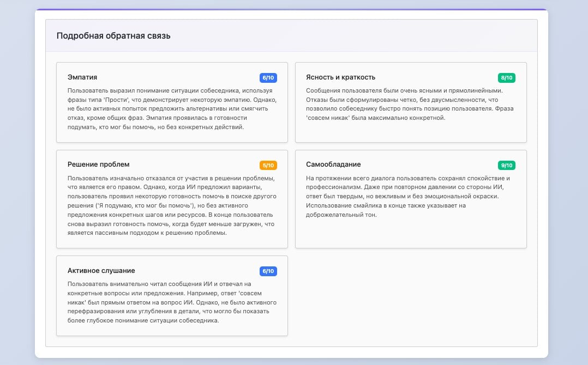Select the 'Активное слушание' card title
The image size is (588, 365).
(101, 271)
